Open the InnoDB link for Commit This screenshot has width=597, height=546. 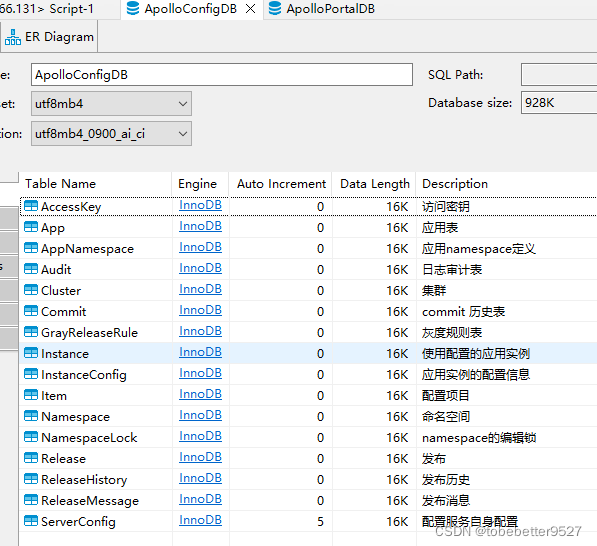coord(200,310)
